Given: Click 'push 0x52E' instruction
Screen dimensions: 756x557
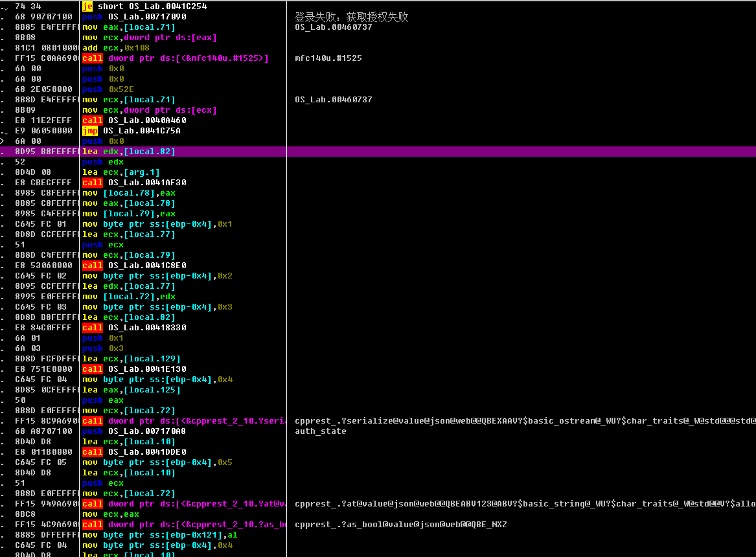Looking at the screenshot, I should [108, 89].
